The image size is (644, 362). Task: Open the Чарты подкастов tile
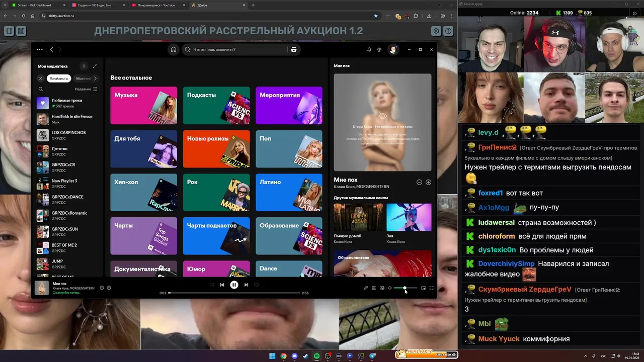[x=216, y=236]
